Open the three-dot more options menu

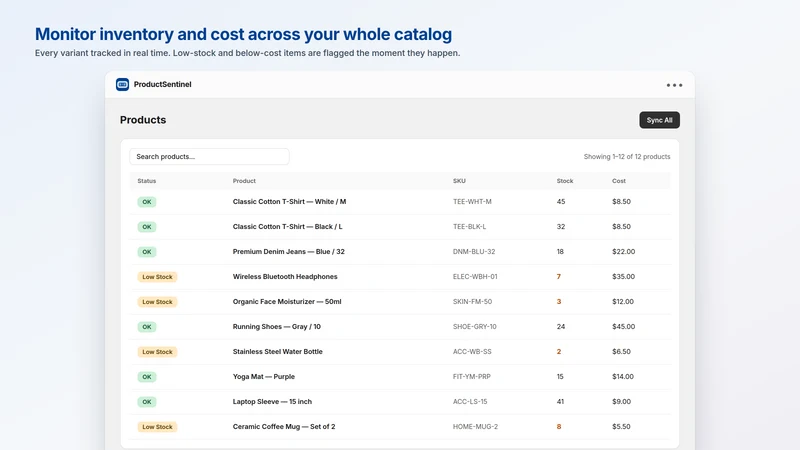(674, 85)
